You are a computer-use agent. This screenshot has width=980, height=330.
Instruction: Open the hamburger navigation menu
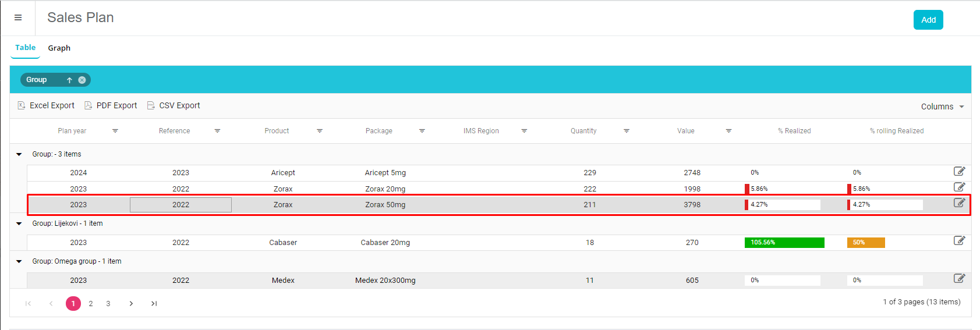18,18
